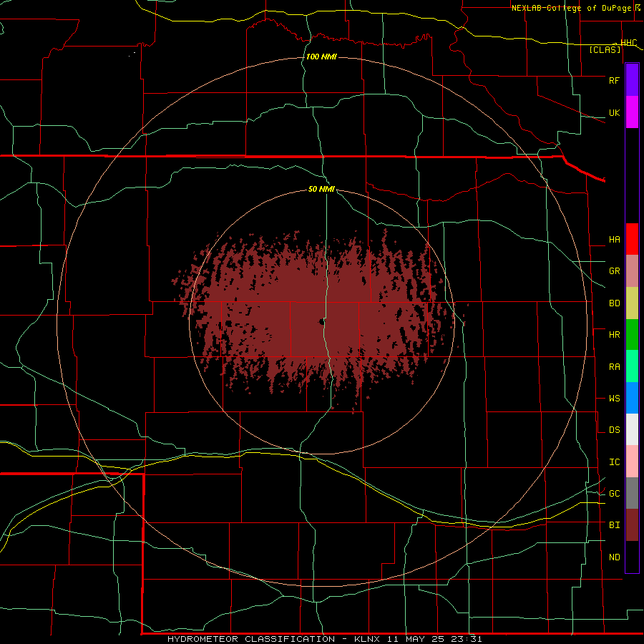Screen dimensions: 644x644
Task: Click the "HHC" product code label
Action: click(x=628, y=42)
